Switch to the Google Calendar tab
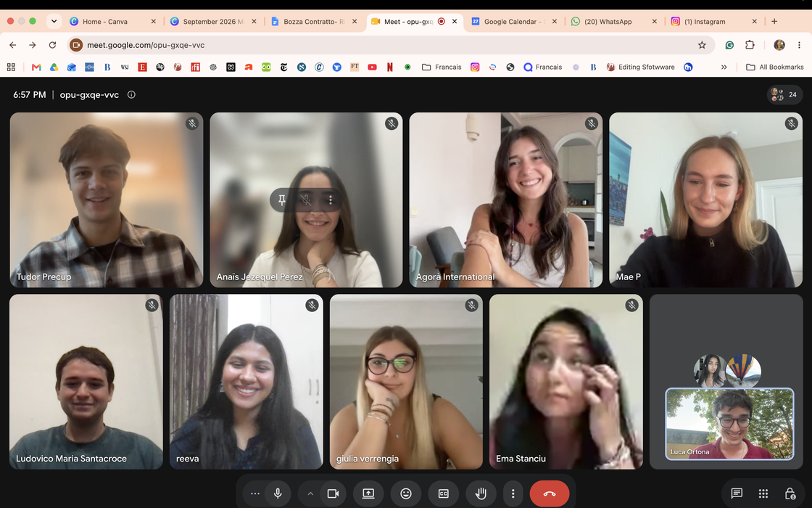 514,21
